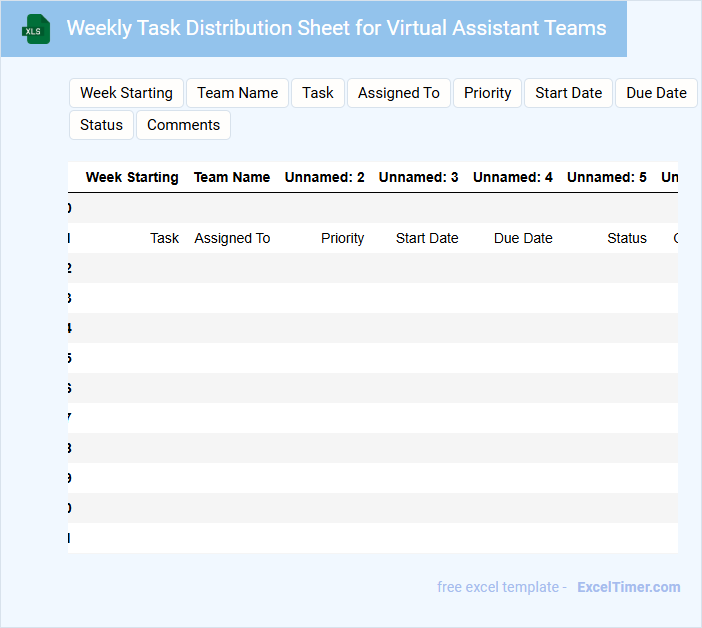Select the Unnamed: 3 column header
This screenshot has height=628, width=702.
(418, 177)
